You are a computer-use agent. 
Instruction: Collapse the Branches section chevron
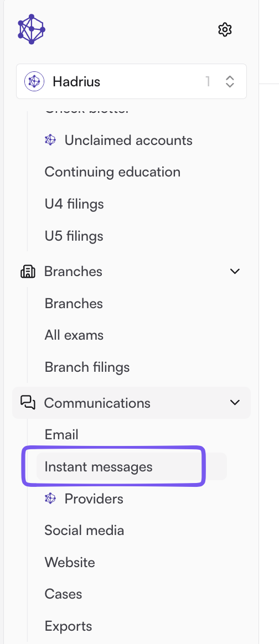(x=235, y=272)
